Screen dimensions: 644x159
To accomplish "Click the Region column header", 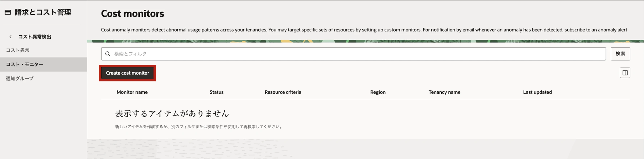I will [x=378, y=92].
